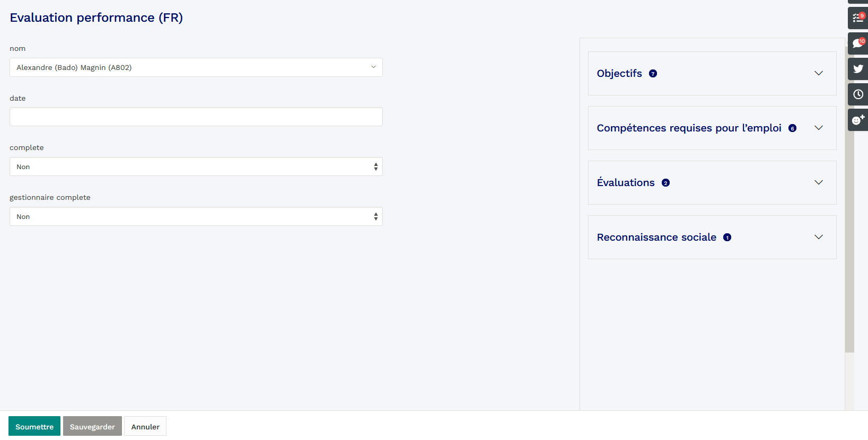Open the clock history sidebar icon
Viewport: 868px width, 440px height.
pos(857,94)
